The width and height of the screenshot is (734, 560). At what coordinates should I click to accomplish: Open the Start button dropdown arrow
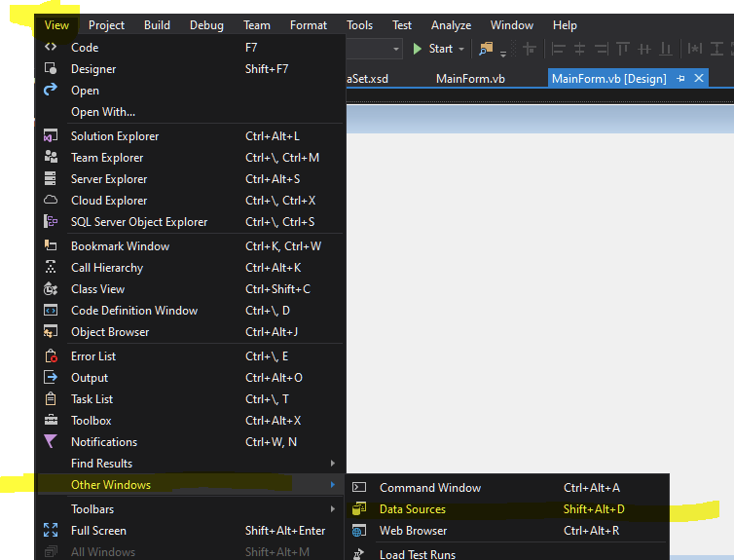461,49
